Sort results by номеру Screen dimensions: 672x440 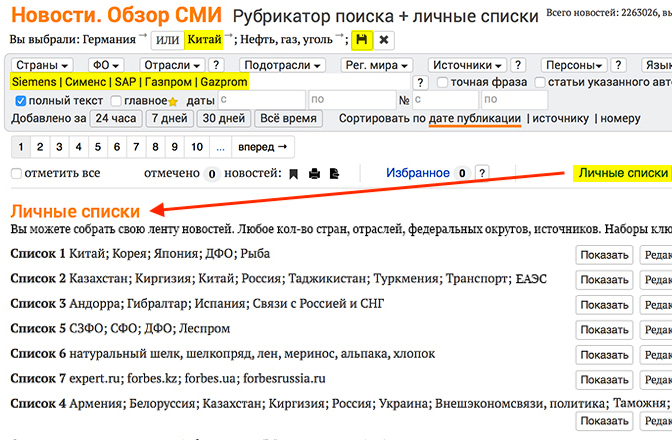(x=620, y=119)
